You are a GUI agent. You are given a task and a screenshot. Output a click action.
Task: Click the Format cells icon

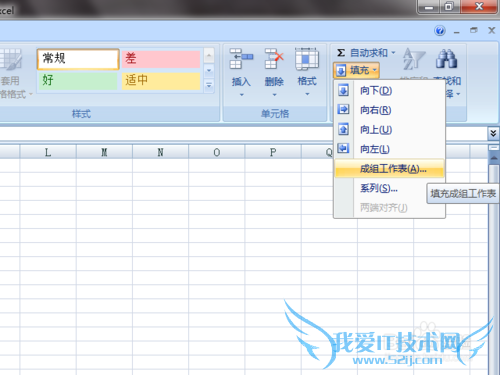[x=307, y=59]
